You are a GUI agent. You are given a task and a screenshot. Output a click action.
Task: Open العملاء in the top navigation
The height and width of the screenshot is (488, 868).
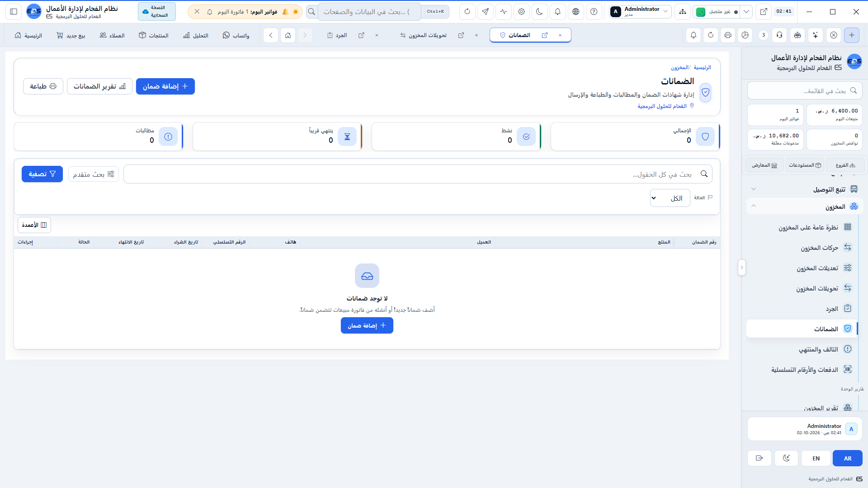(x=112, y=35)
